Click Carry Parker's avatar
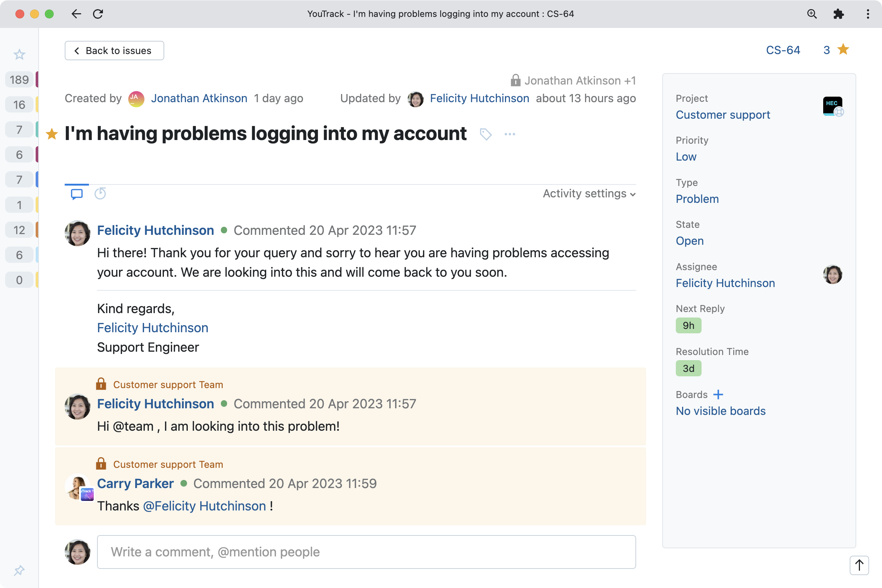Image resolution: width=882 pixels, height=588 pixels. 78,487
